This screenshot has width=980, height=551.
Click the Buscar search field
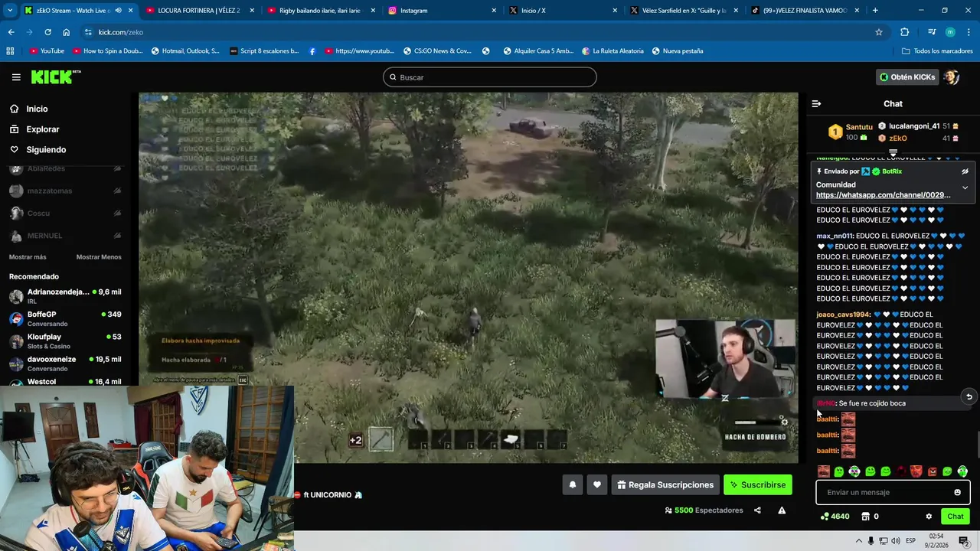point(490,77)
